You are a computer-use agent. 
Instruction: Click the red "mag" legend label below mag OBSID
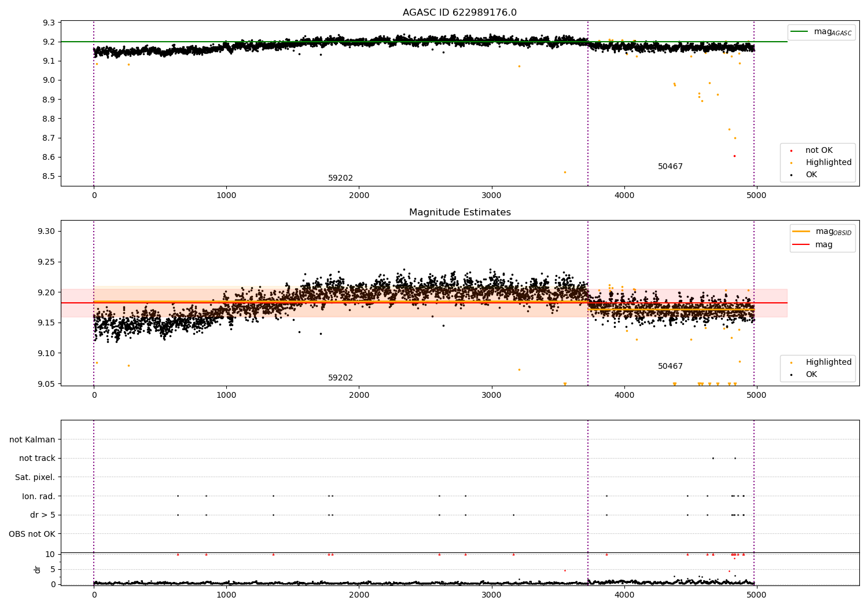[x=824, y=245]
